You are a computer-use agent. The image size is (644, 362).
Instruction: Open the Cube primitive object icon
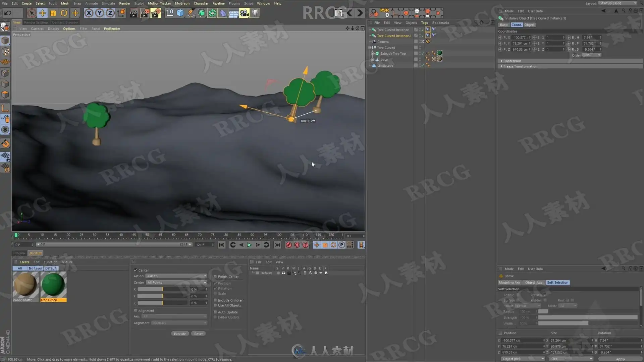(x=180, y=13)
